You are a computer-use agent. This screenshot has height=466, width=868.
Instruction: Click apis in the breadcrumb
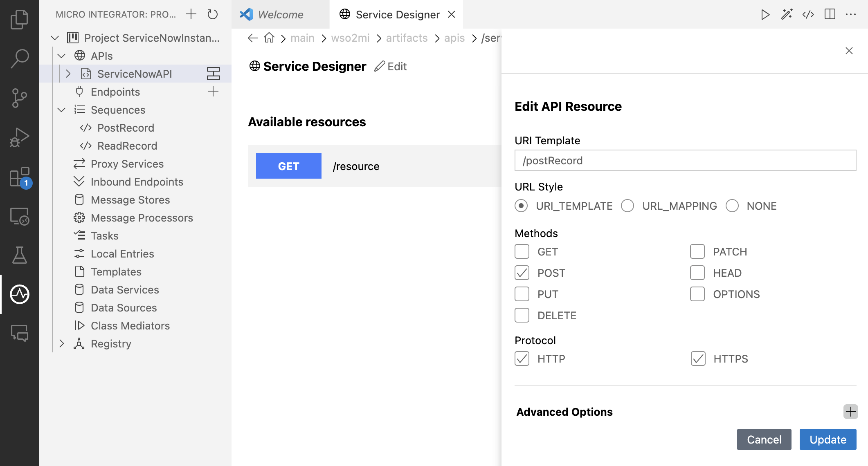[x=454, y=38]
